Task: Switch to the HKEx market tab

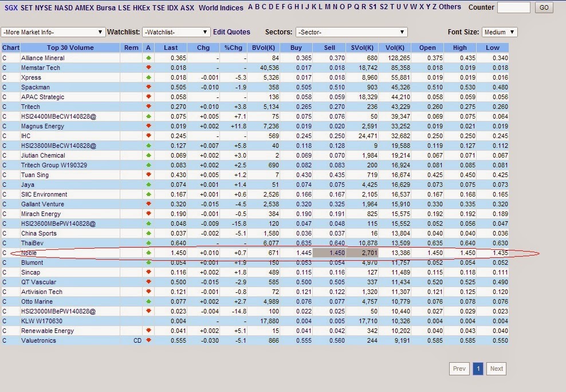Action: pos(141,7)
